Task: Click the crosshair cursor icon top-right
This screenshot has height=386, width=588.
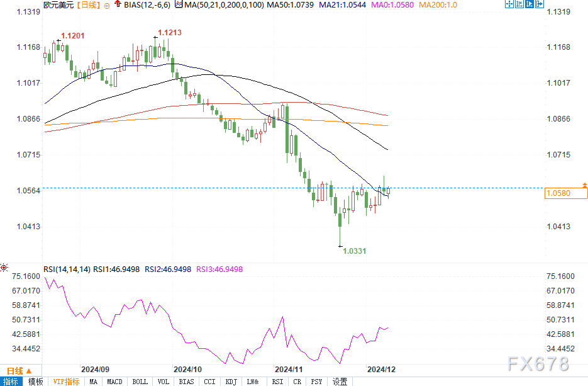Action: (509, 4)
